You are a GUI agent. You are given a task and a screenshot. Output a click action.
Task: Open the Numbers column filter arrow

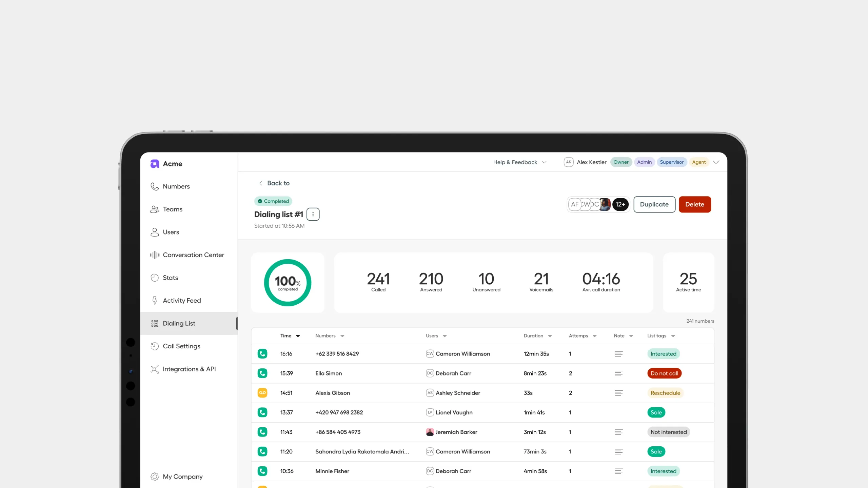[342, 336]
